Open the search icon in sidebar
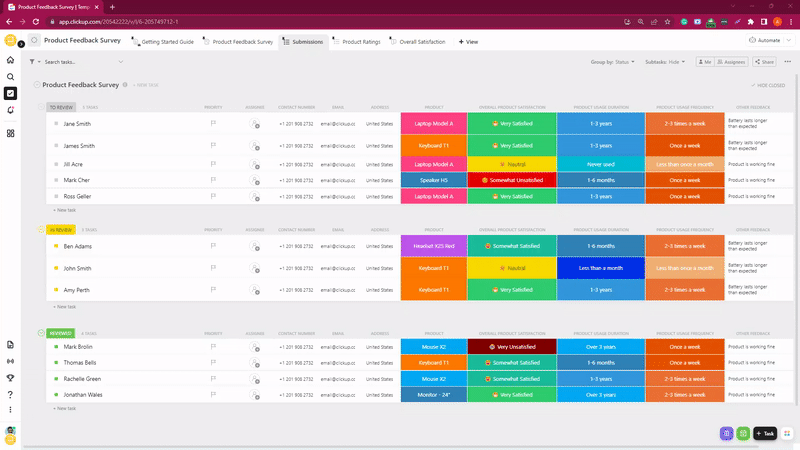Screen dimensions: 800x450 tap(10, 77)
